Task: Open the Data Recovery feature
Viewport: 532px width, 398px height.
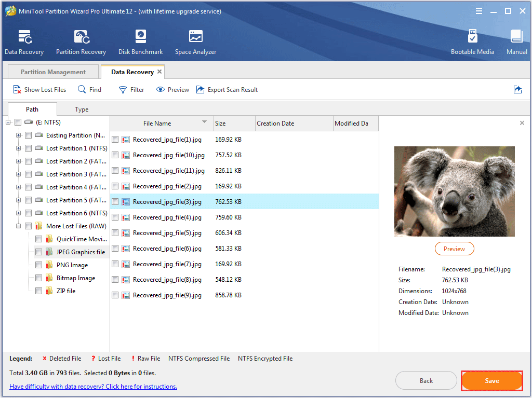Action: (x=24, y=42)
